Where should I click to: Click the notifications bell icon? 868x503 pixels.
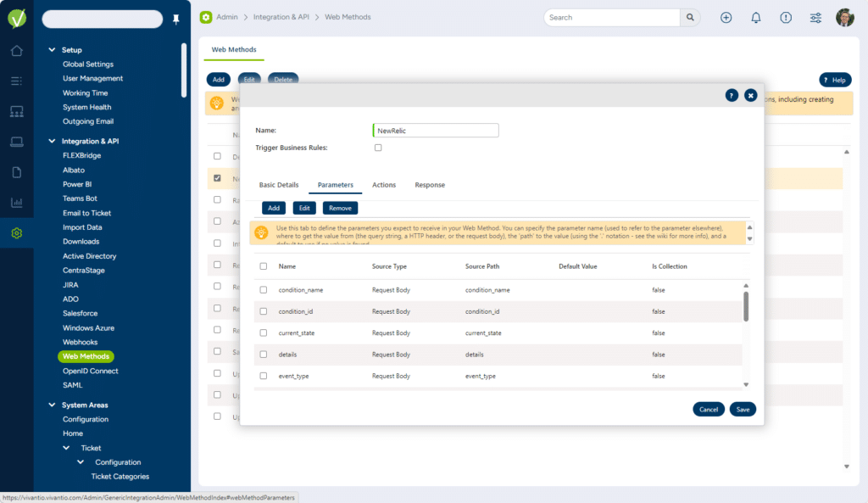(x=756, y=18)
